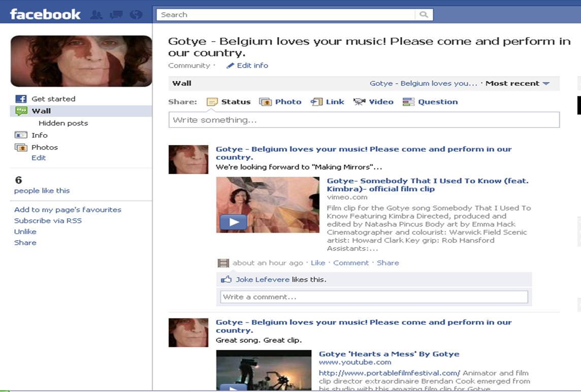Open the friend requests icon in header
Viewport: 581px width, 392px height.
96,15
